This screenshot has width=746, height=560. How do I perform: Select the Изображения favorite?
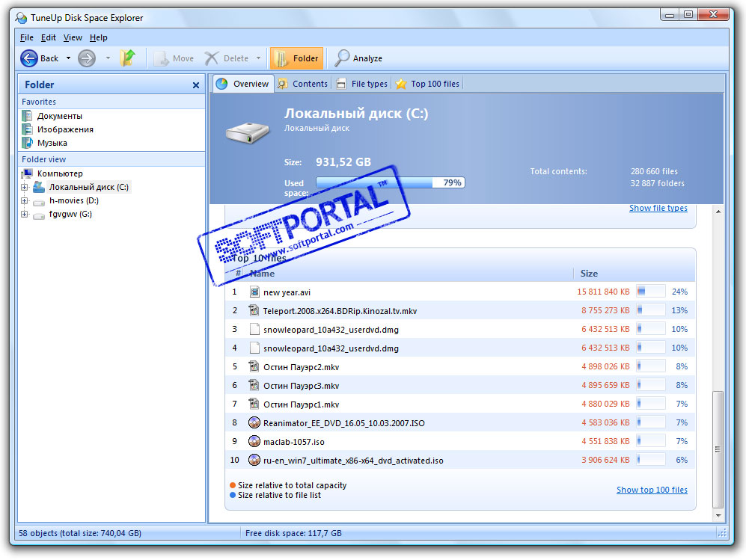click(65, 129)
